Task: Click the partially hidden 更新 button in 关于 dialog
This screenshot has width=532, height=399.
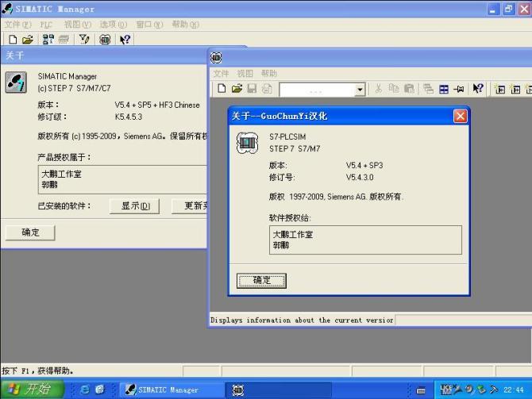Action: click(x=189, y=206)
